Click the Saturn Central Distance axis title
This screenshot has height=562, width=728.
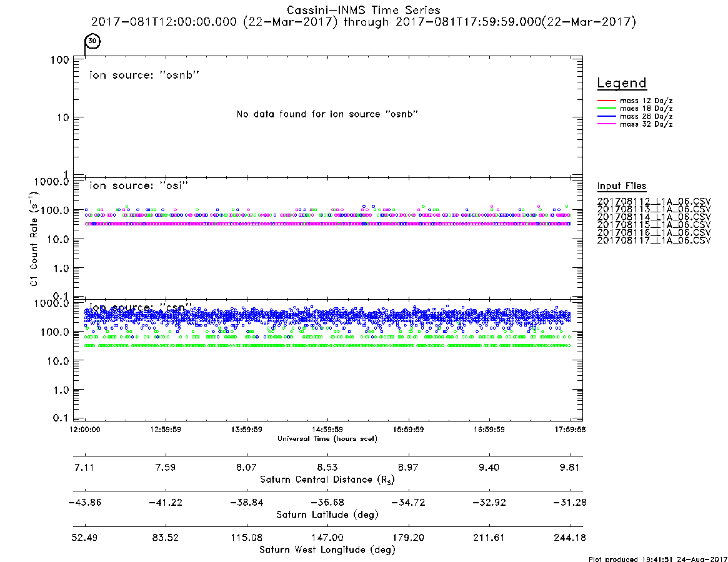(327, 480)
